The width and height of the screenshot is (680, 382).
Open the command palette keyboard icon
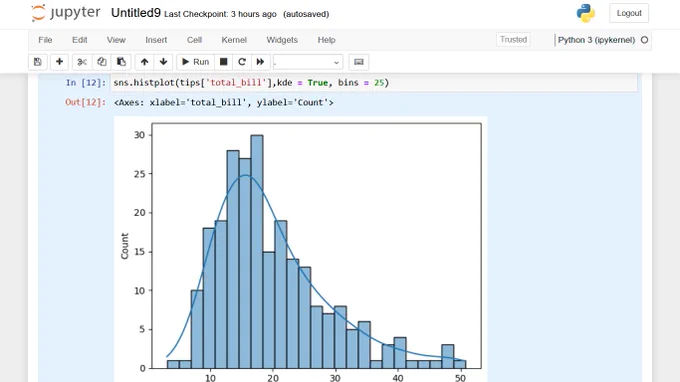click(x=359, y=62)
